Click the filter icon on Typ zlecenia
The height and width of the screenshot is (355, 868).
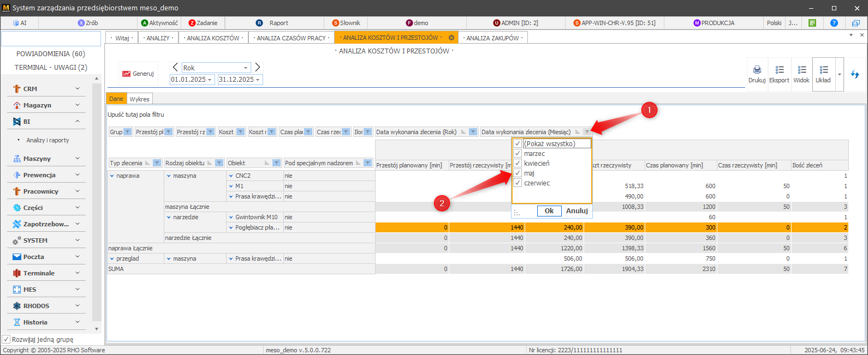pyautogui.click(x=157, y=163)
